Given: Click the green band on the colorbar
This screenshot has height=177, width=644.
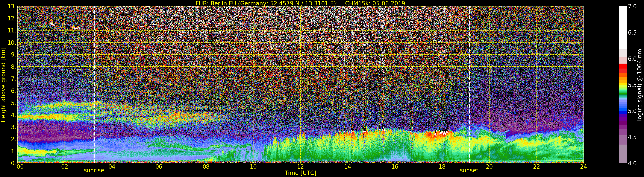Looking at the screenshot, I should point(623,94).
